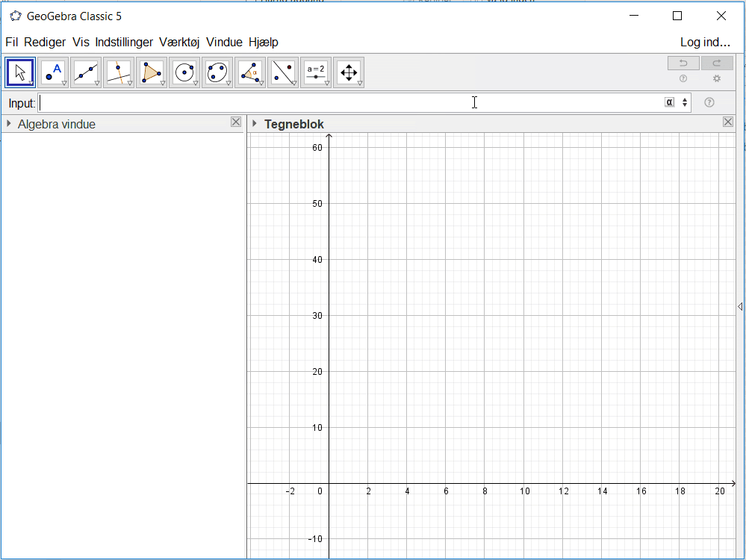Click the Redo button
The image size is (746, 560).
pyautogui.click(x=717, y=63)
